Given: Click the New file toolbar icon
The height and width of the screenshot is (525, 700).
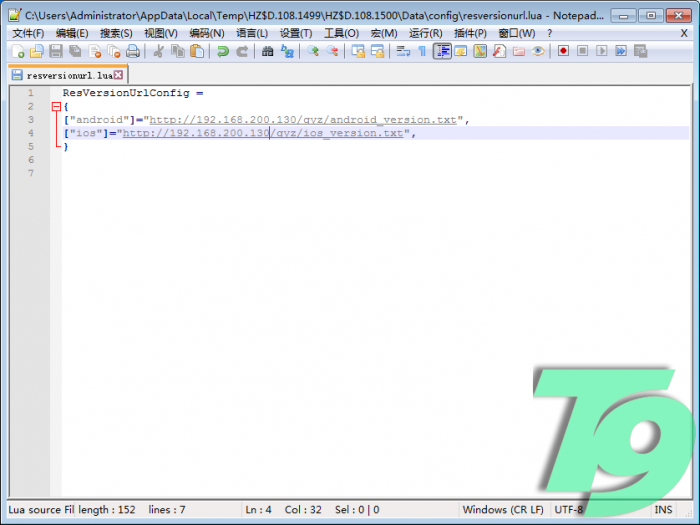Looking at the screenshot, I should coord(17,51).
